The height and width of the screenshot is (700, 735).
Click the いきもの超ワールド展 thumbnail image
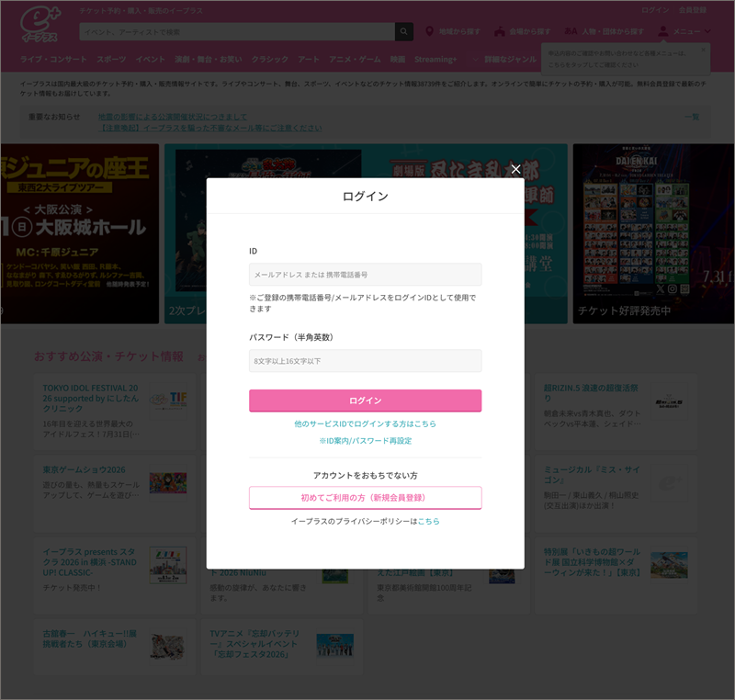tap(669, 565)
